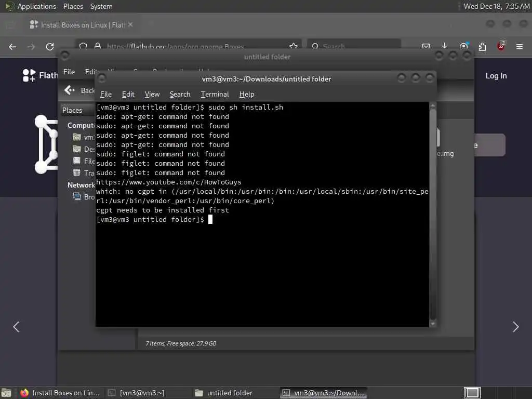Click '7 items, Free space: 27.9 GB' status
The image size is (532, 399).
[181, 343]
